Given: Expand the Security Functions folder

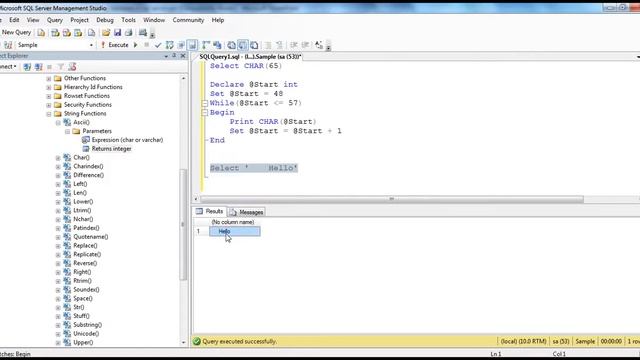Looking at the screenshot, I should [x=49, y=105].
